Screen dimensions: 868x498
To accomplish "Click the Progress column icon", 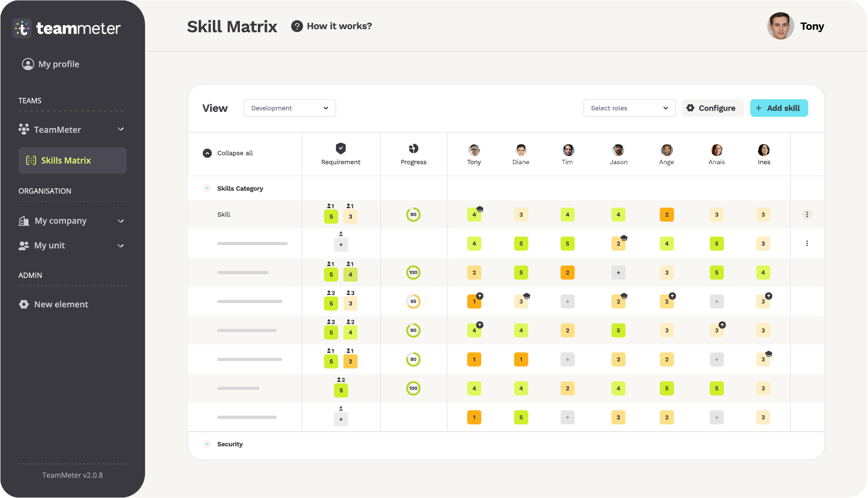I will 413,148.
